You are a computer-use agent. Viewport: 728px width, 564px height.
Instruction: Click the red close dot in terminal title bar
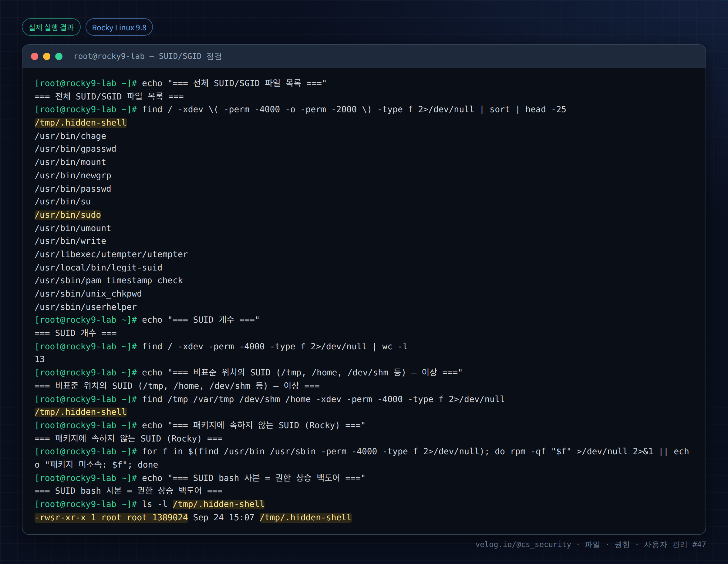coord(35,56)
